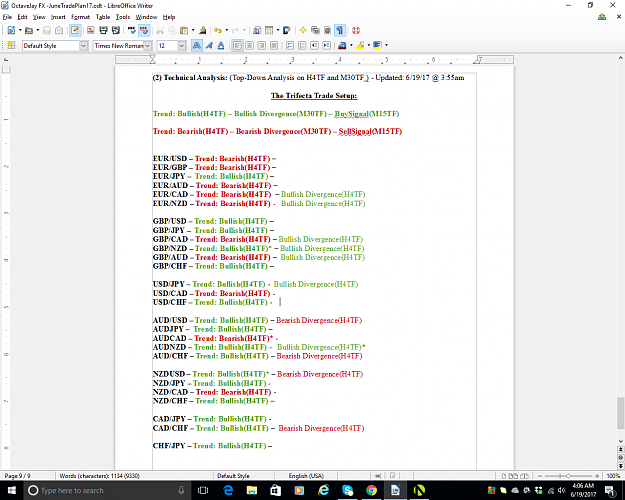Open the Gallery icon
625x500 pixels.
(x=315, y=30)
